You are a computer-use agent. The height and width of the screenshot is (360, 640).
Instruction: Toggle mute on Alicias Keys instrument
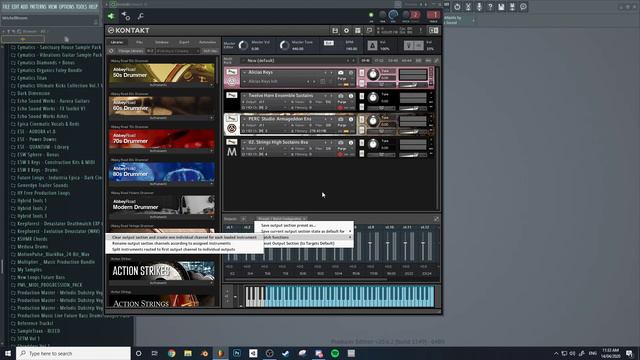362,83
